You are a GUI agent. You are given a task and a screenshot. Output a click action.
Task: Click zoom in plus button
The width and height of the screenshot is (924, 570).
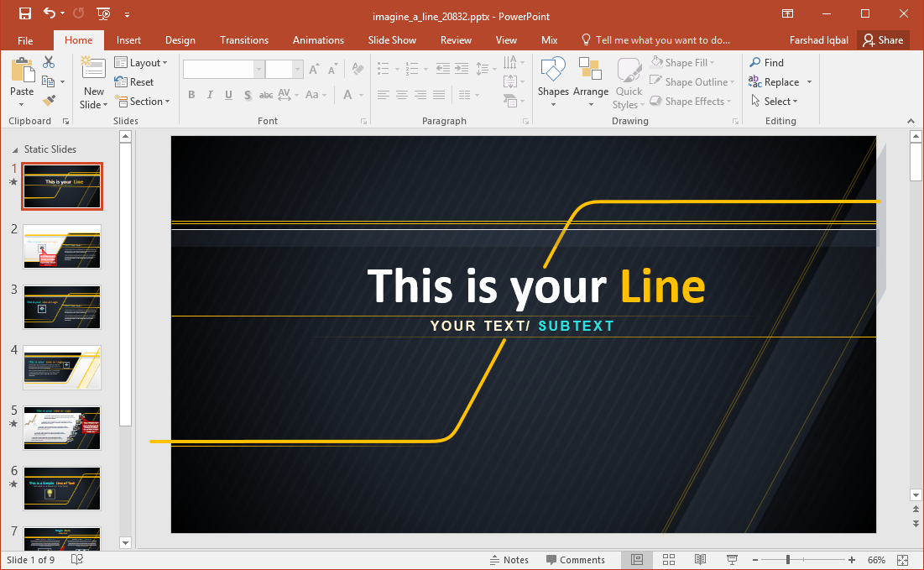pyautogui.click(x=852, y=560)
